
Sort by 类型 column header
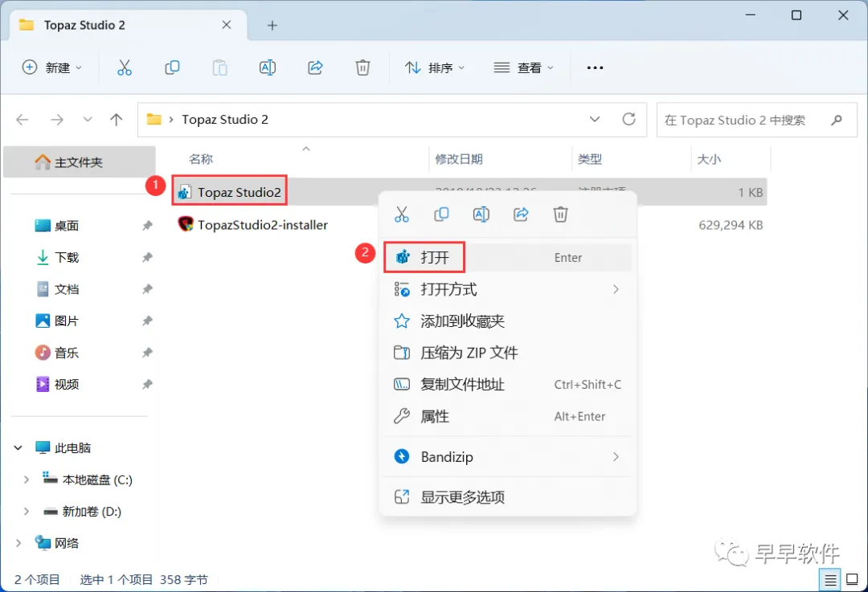[590, 159]
